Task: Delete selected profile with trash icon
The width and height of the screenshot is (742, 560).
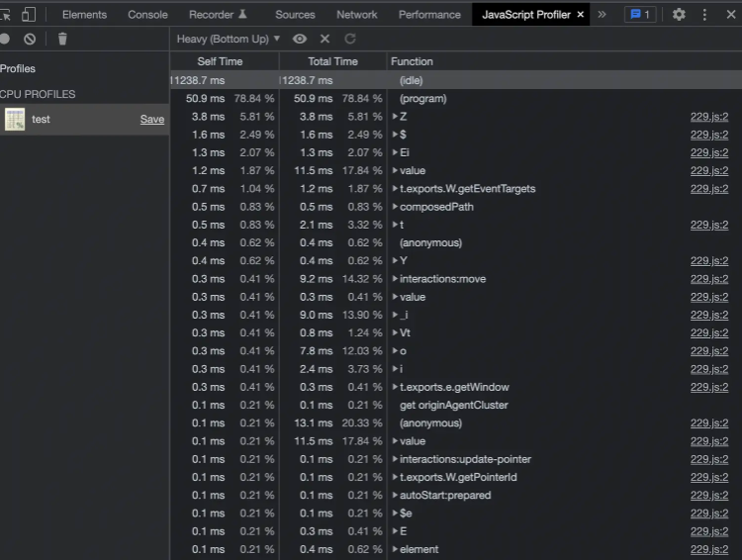Action: point(62,39)
